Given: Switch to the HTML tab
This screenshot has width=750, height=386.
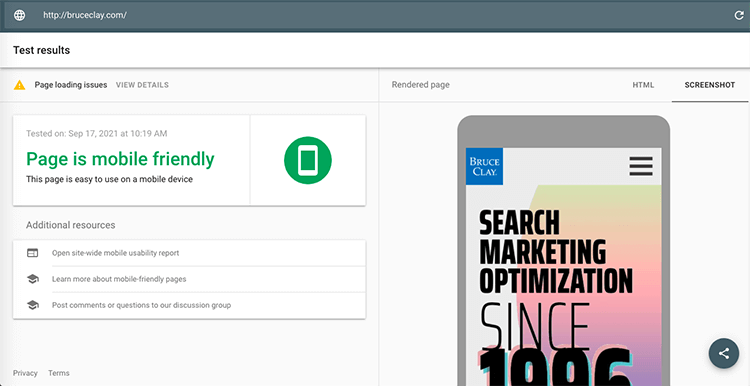Looking at the screenshot, I should click(x=643, y=85).
